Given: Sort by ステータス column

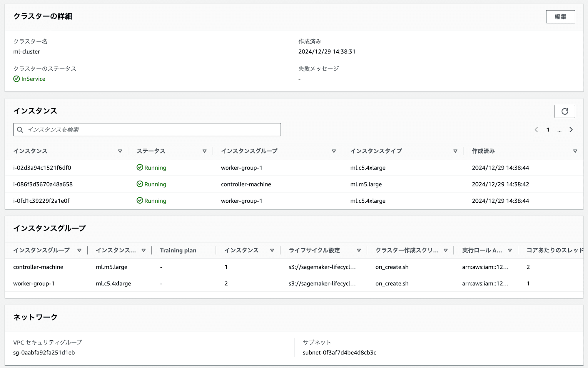Looking at the screenshot, I should click(x=204, y=151).
